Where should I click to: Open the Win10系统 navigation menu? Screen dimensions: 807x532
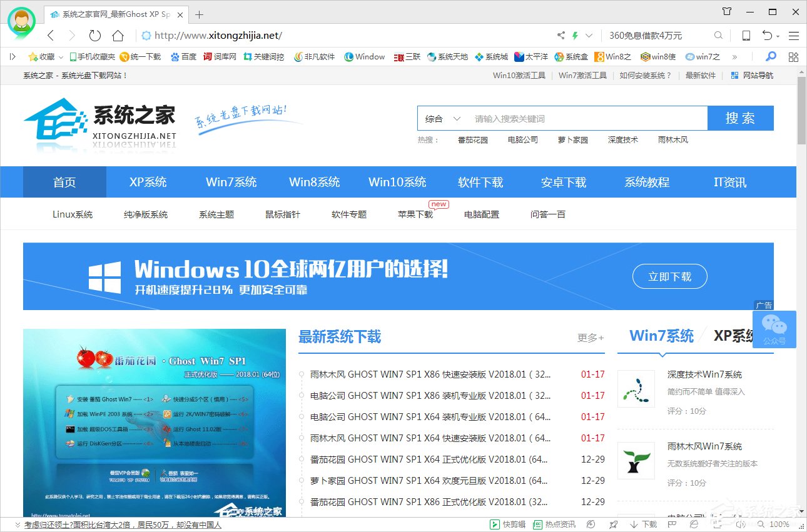397,182
